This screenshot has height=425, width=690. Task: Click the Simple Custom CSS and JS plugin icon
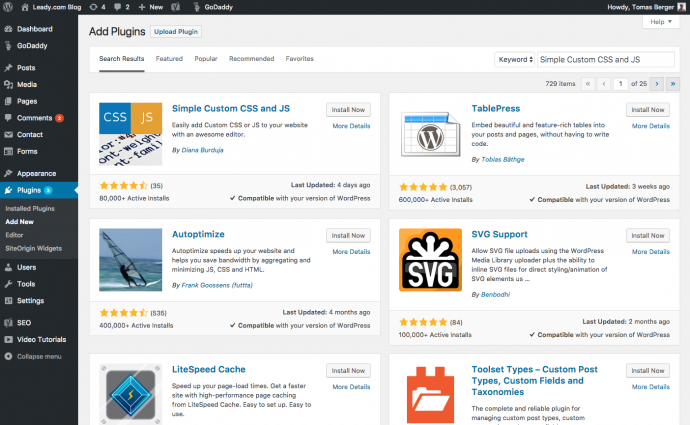tap(132, 133)
